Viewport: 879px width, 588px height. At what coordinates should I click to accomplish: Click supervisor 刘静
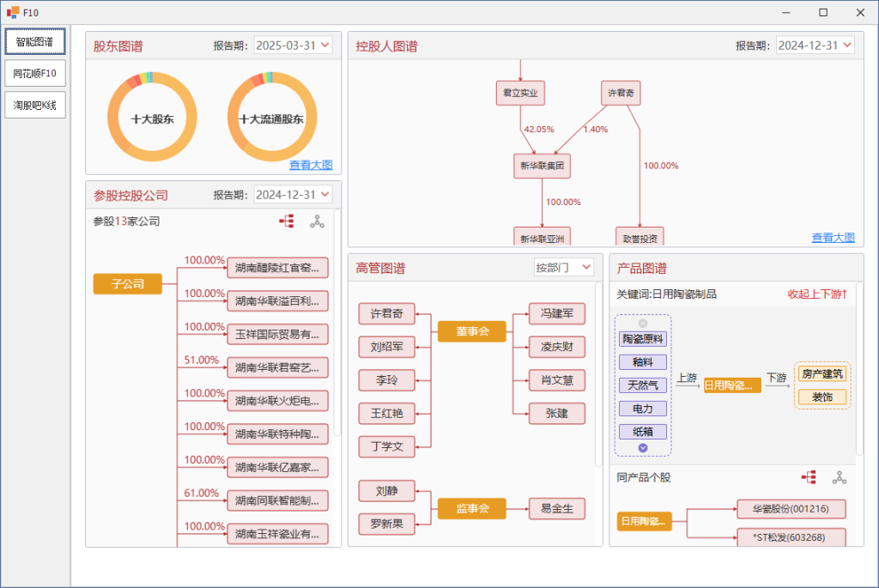[x=387, y=491]
